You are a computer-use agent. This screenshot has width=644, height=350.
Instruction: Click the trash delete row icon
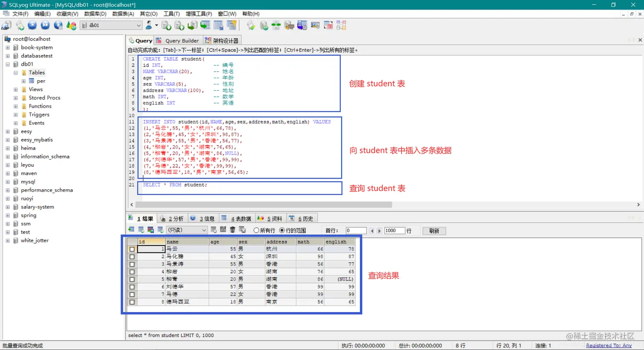(x=233, y=230)
